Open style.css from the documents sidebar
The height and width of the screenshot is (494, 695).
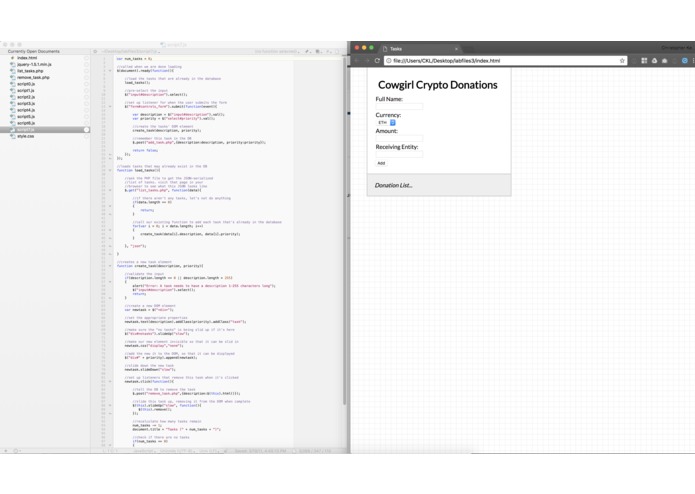coord(26,136)
